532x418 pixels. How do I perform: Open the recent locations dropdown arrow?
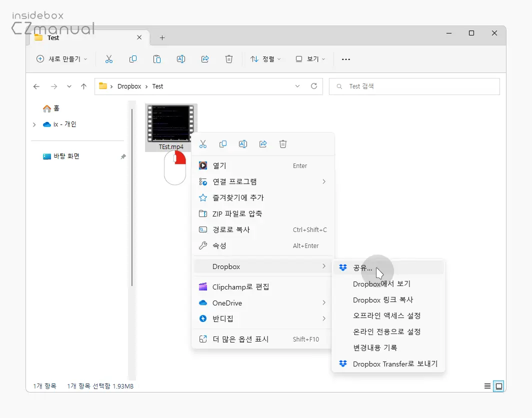pos(69,86)
